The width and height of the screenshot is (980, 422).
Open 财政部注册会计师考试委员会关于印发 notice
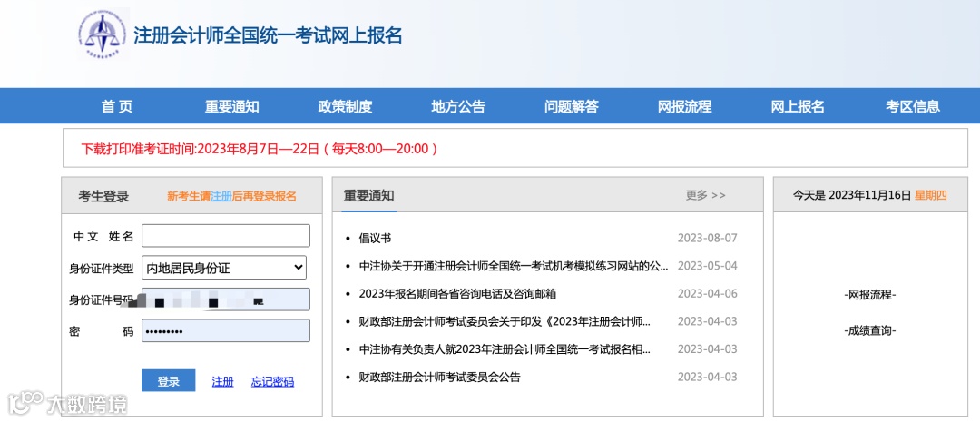click(505, 321)
